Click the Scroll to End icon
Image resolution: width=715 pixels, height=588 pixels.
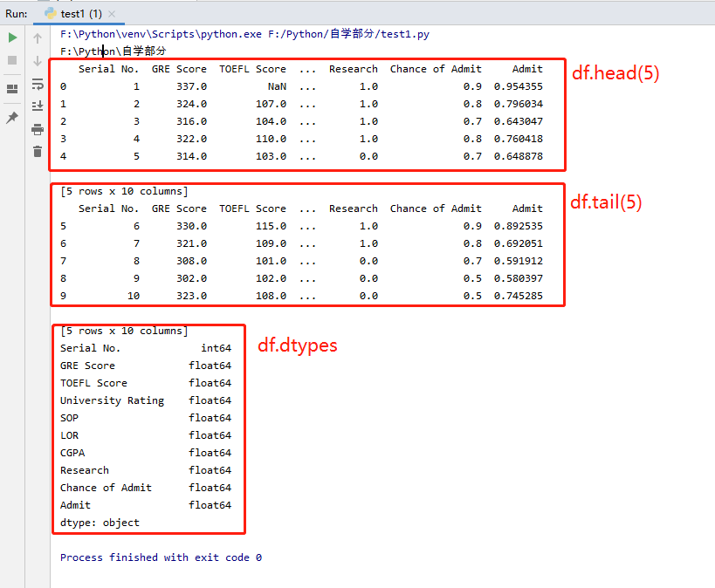[37, 106]
